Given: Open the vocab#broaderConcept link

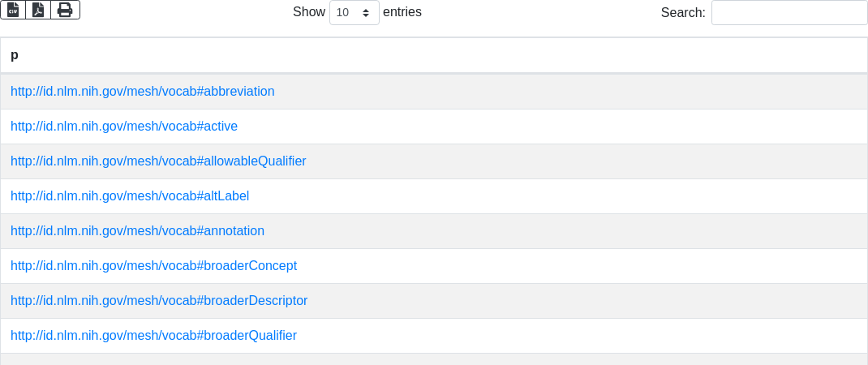Looking at the screenshot, I should 153,266.
